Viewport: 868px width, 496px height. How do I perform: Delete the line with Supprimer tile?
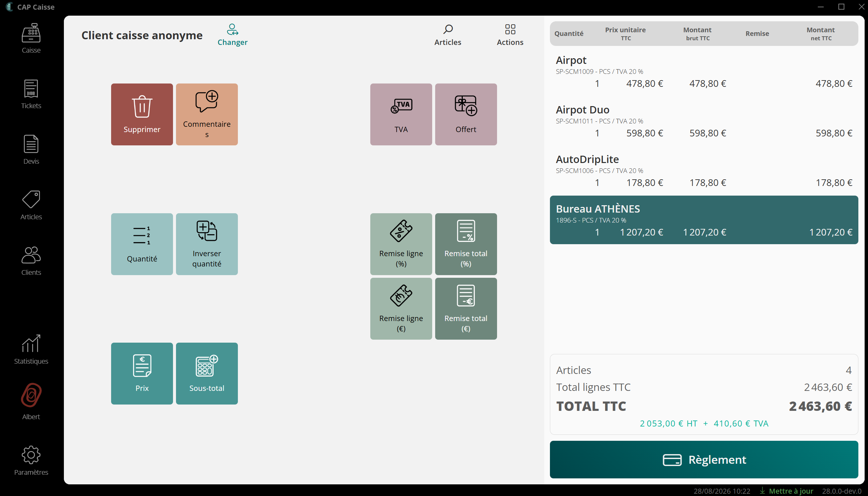(x=142, y=114)
